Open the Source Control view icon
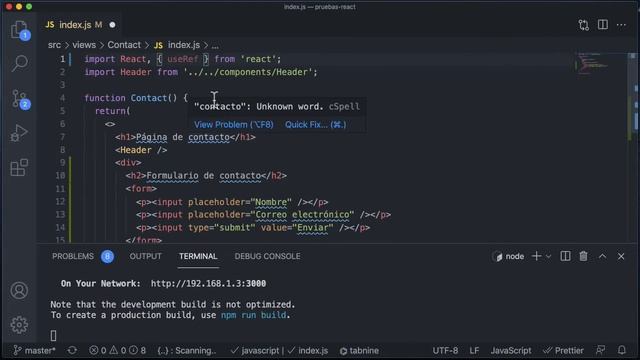Screen dimensions: 640x360 [19, 99]
